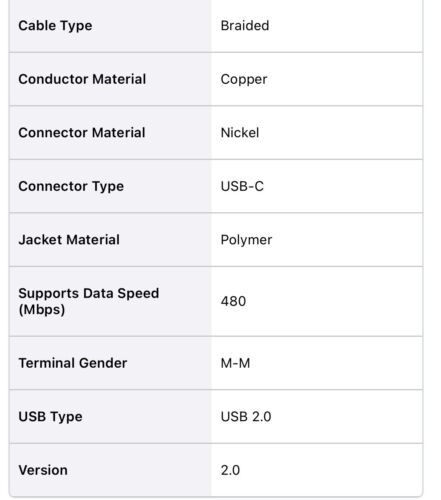Viewport: 441px width, 500px height.
Task: Select the Connector Material label
Action: coord(82,133)
